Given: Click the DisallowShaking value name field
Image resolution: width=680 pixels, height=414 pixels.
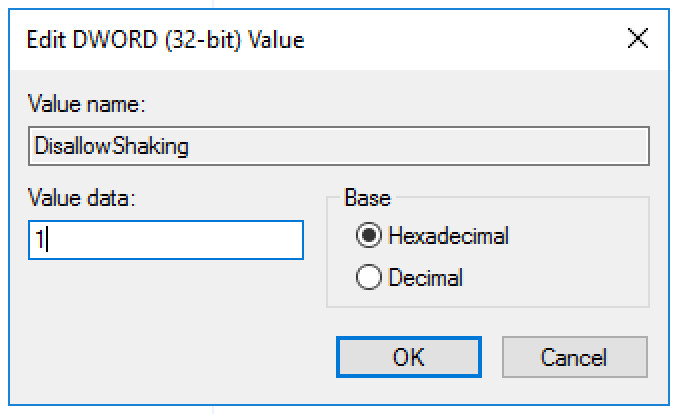Looking at the screenshot, I should 339,146.
